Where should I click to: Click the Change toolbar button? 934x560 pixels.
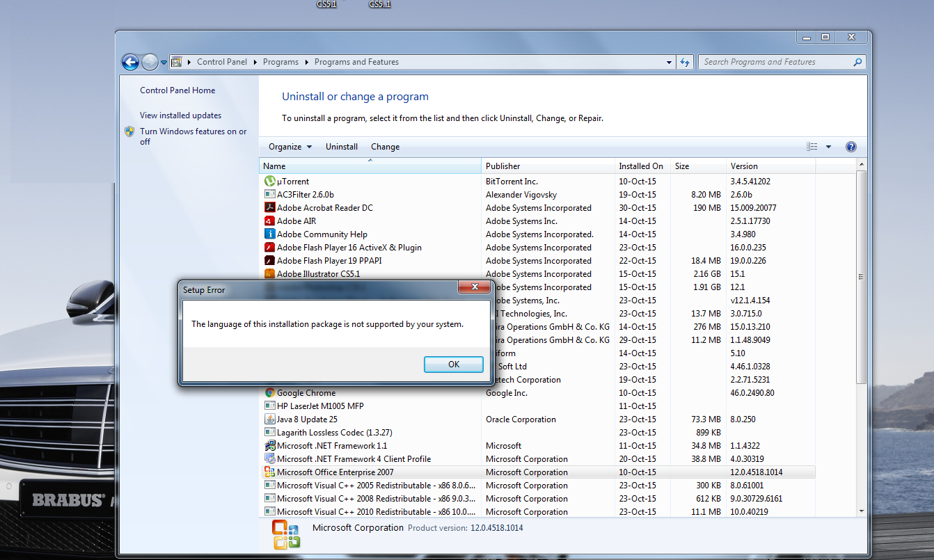click(385, 147)
